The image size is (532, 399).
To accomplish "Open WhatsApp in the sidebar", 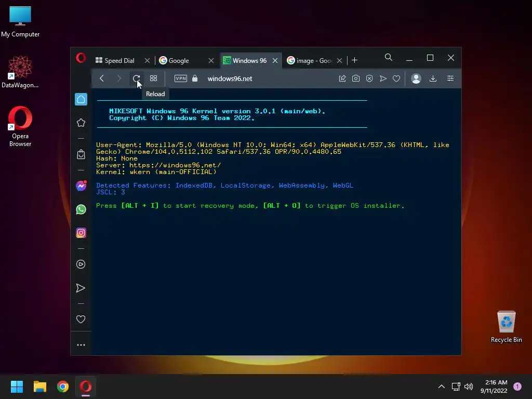I will [81, 209].
